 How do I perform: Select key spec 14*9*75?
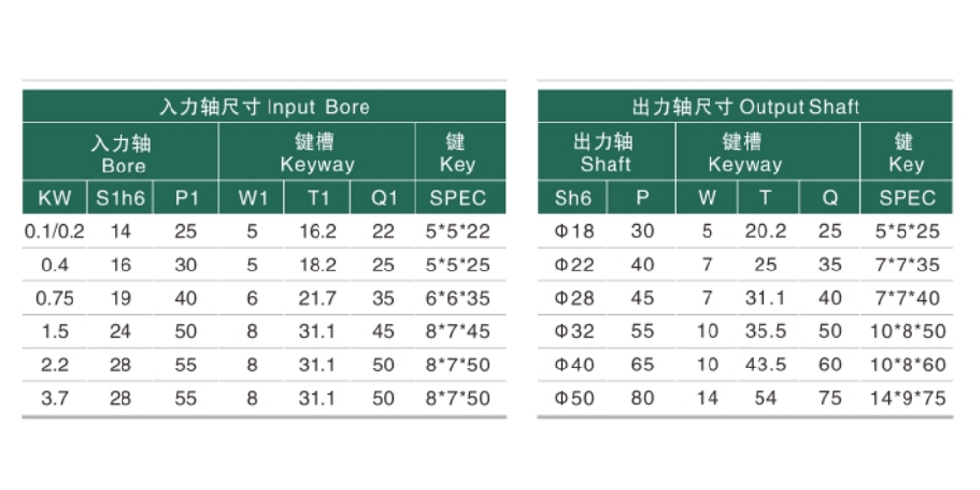coord(906,398)
